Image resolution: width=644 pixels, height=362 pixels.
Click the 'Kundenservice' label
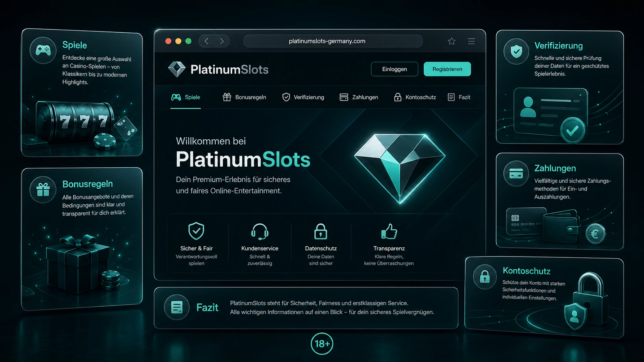coord(260,249)
